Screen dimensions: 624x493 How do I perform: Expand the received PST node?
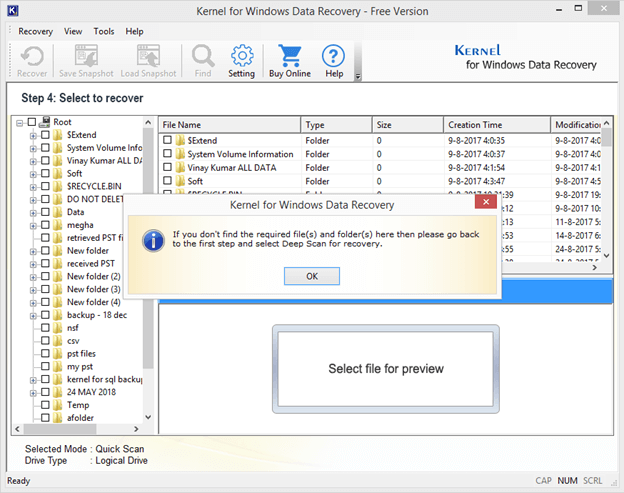click(33, 265)
